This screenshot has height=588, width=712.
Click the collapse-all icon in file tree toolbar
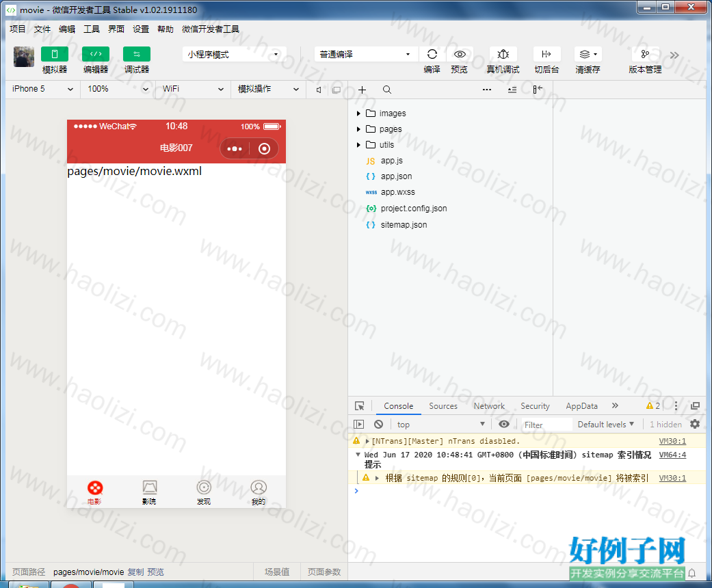point(512,90)
